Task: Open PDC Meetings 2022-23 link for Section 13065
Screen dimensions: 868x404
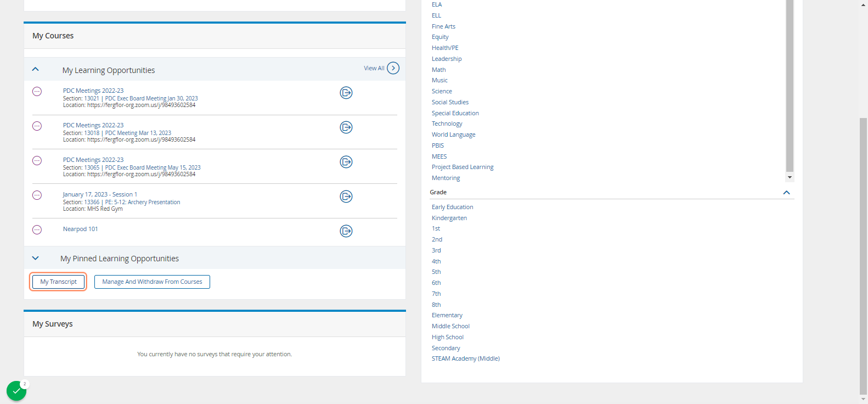Action: tap(93, 160)
